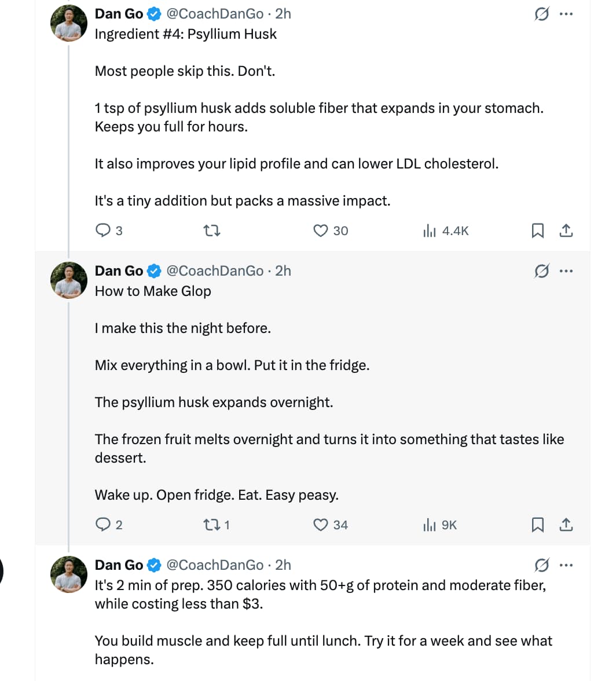Screen dimensions: 616x681
Task: Repost the Psyllium Husk tweet
Action: [x=212, y=231]
